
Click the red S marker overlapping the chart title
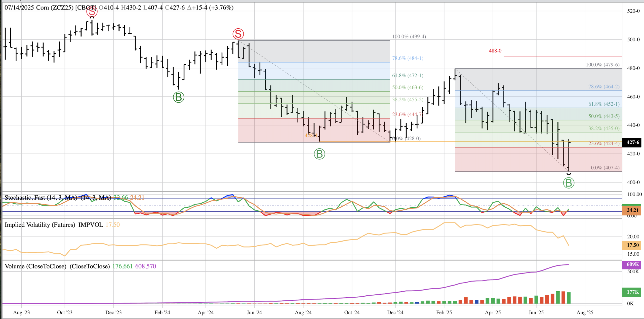click(92, 11)
